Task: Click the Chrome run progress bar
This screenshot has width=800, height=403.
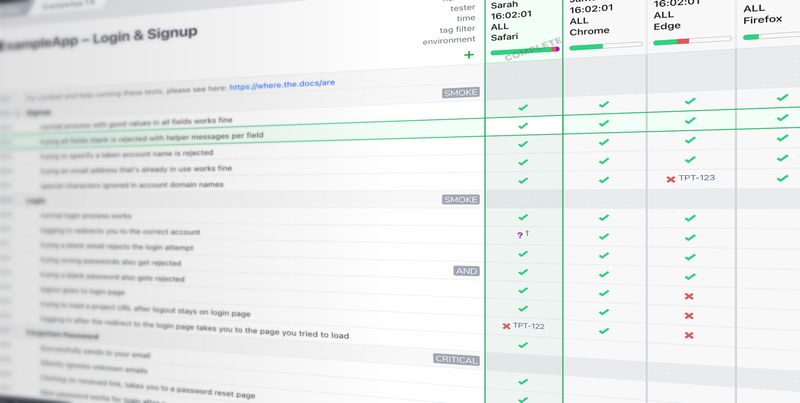Action: tap(606, 46)
